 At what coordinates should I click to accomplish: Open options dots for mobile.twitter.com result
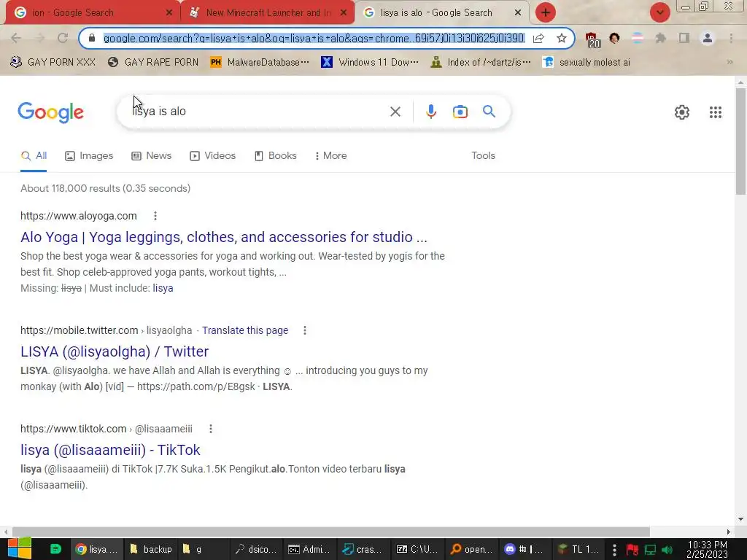pos(304,330)
